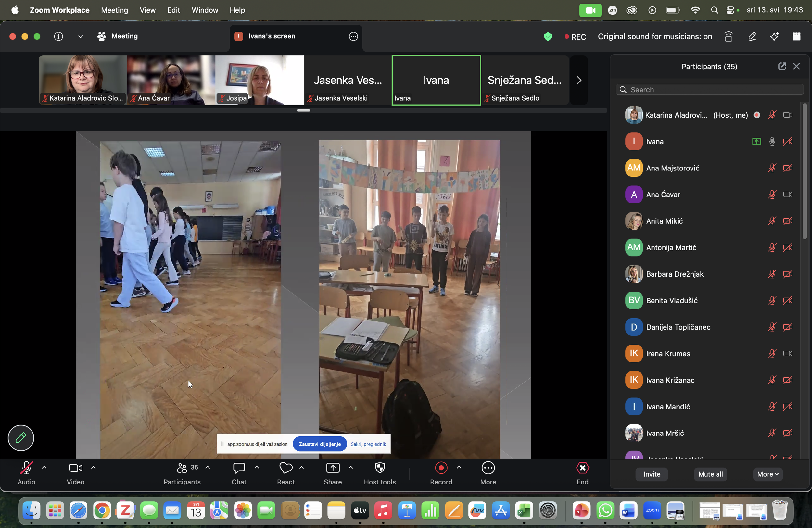
Task: Unmute audio with the Audio button
Action: [x=26, y=473]
